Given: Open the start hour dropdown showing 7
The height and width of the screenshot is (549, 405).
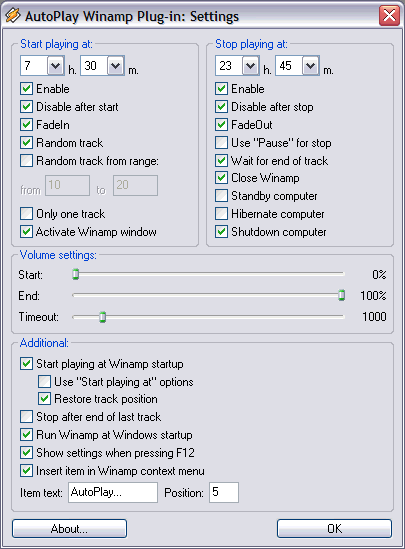Looking at the screenshot, I should (x=55, y=65).
